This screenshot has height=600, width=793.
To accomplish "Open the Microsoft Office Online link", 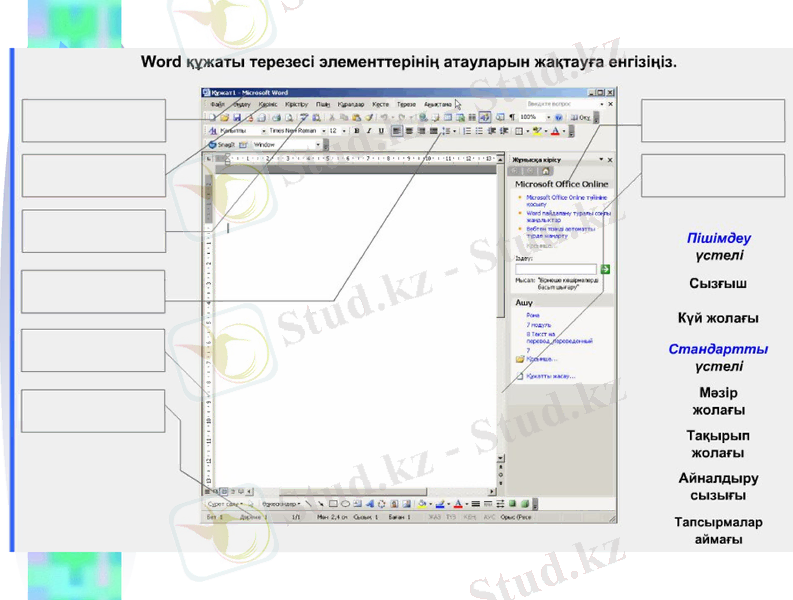I will point(566,201).
